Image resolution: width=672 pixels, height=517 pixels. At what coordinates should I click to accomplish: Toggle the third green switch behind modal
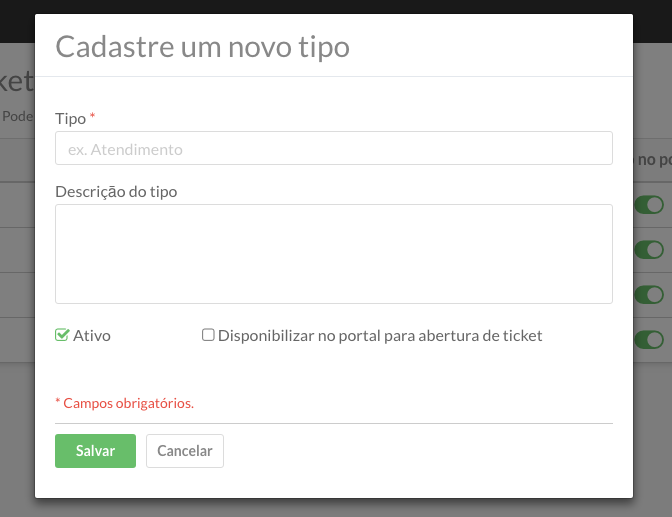click(x=649, y=295)
